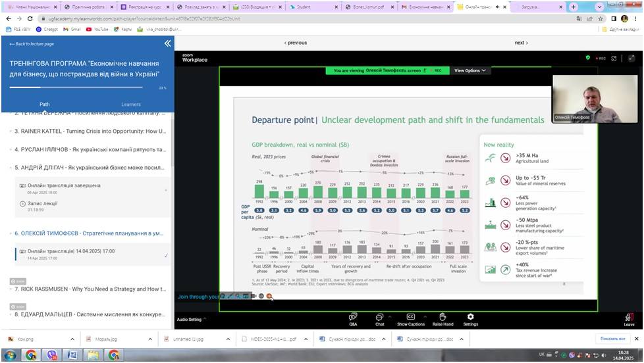
Task: Click the course progress bar
Action: click(79, 87)
